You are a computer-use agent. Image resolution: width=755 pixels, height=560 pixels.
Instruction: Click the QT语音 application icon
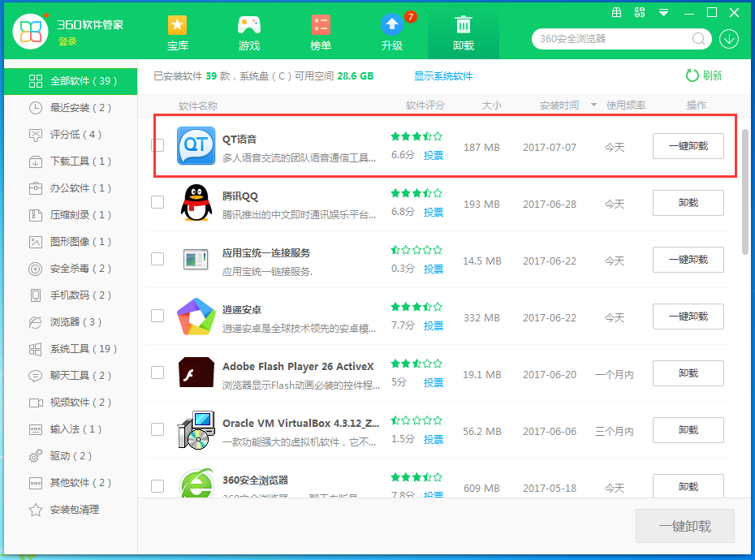196,147
